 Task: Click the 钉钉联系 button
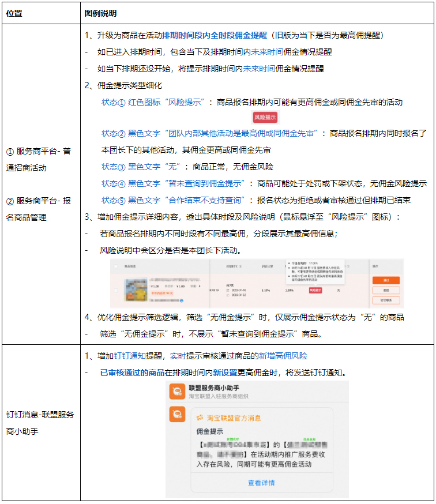click(386, 300)
